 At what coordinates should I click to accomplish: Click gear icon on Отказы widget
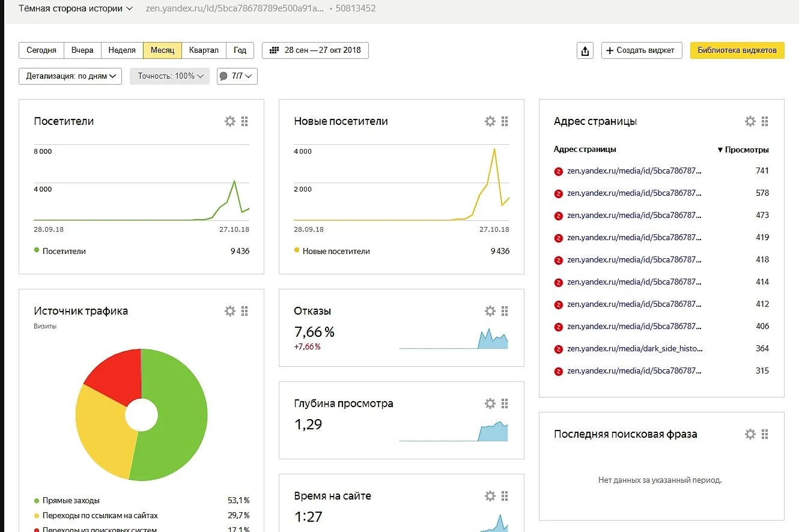[x=490, y=311]
